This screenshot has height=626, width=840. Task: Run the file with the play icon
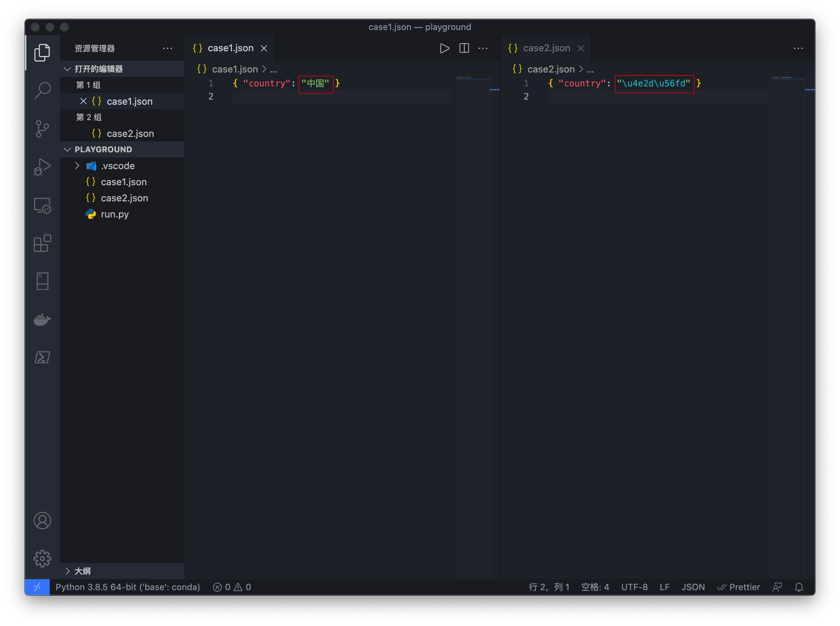(445, 48)
